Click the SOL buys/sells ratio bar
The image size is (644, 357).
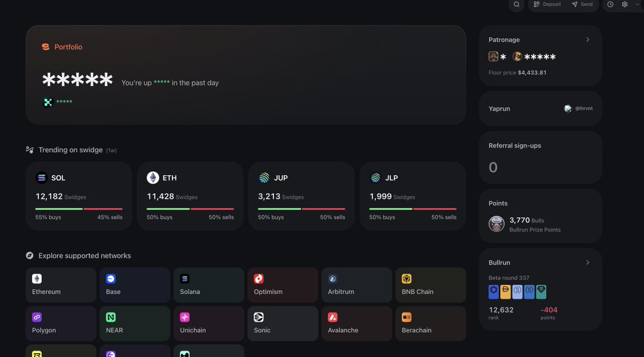pyautogui.click(x=79, y=209)
